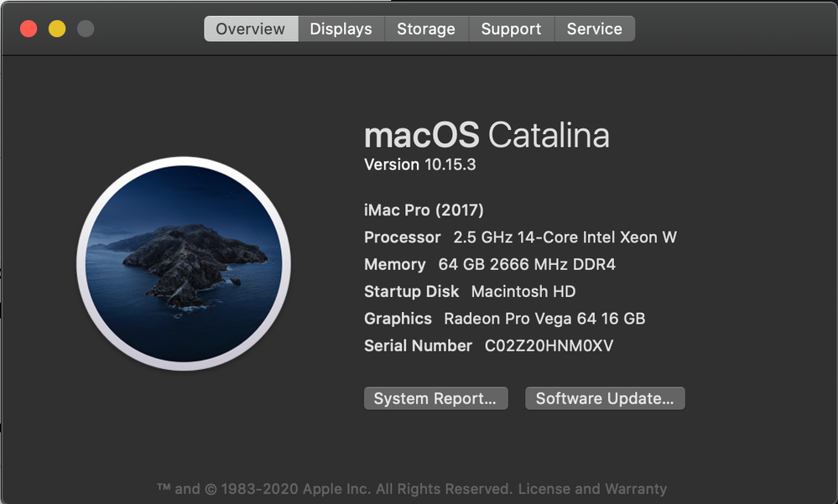Image resolution: width=838 pixels, height=504 pixels.
Task: View the Service tab
Action: tap(595, 29)
